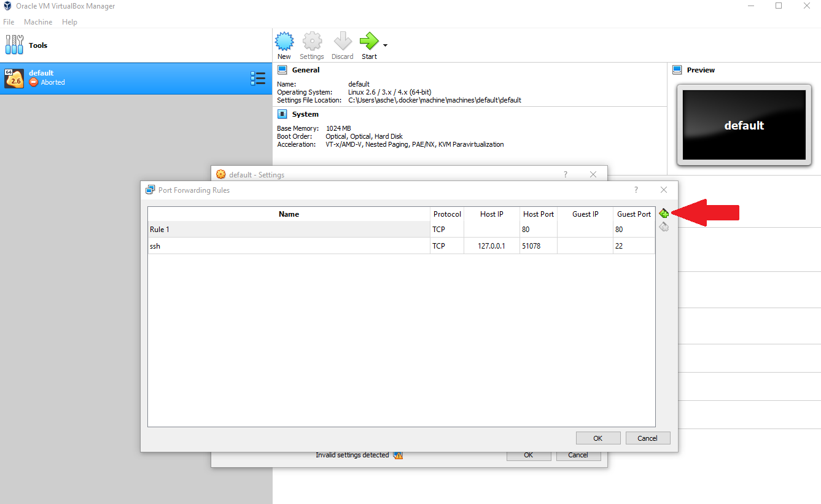Image resolution: width=821 pixels, height=504 pixels.
Task: Click Host IP cell 127.0.0.1
Action: coord(492,246)
